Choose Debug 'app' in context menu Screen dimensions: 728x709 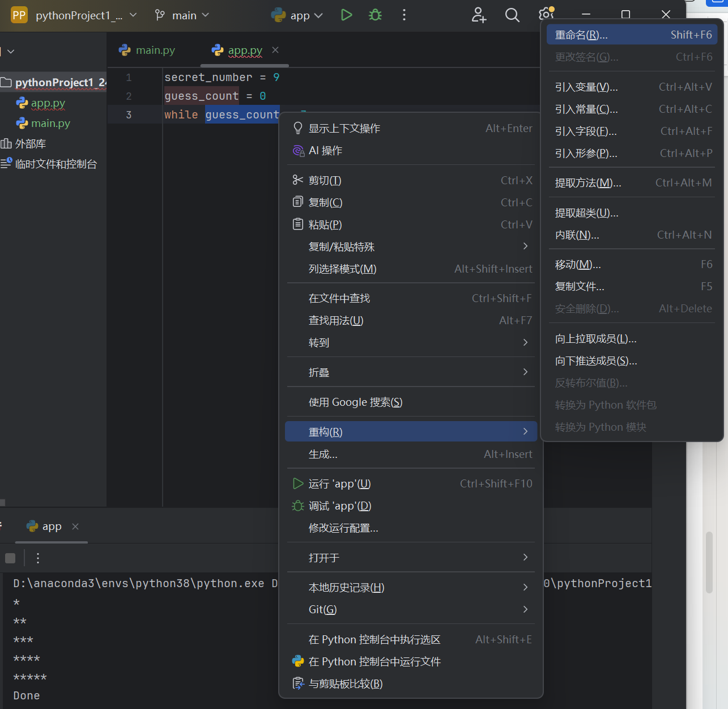click(412, 506)
